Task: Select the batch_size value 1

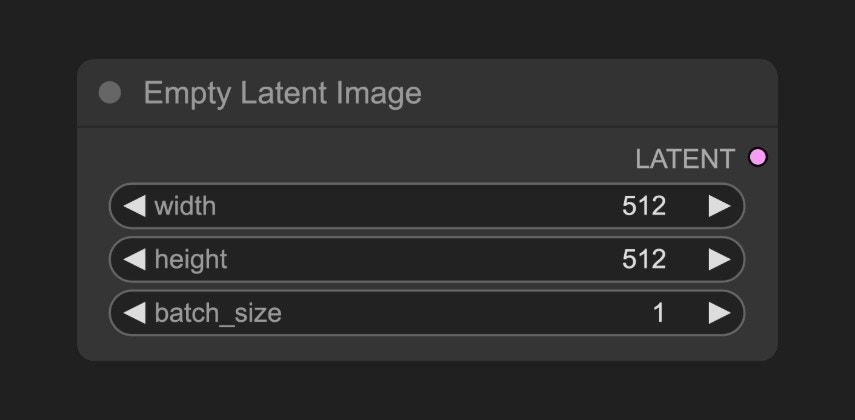Action: pos(659,313)
